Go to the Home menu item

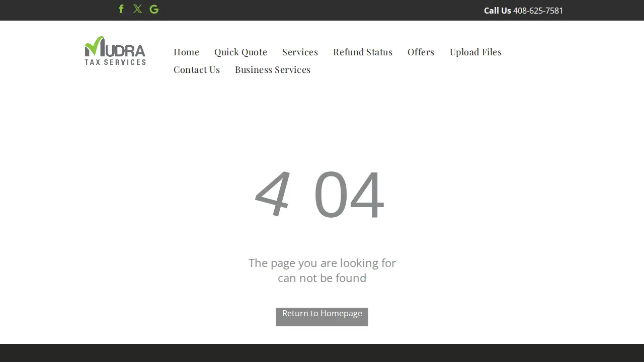[186, 52]
